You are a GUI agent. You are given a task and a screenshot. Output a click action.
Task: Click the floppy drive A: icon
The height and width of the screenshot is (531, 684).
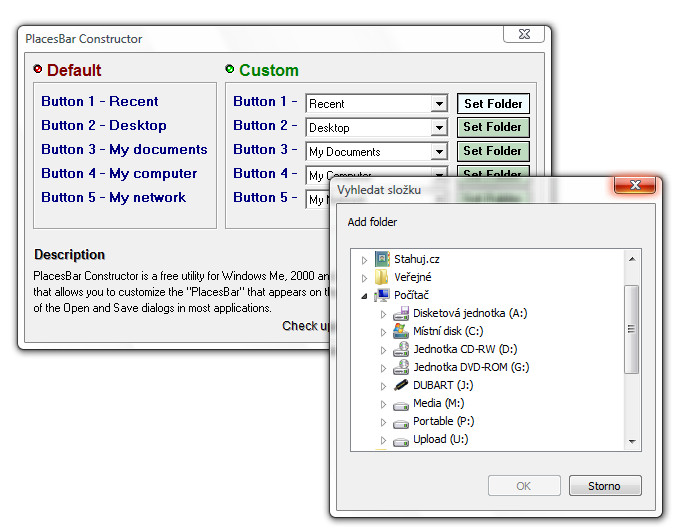(x=401, y=313)
